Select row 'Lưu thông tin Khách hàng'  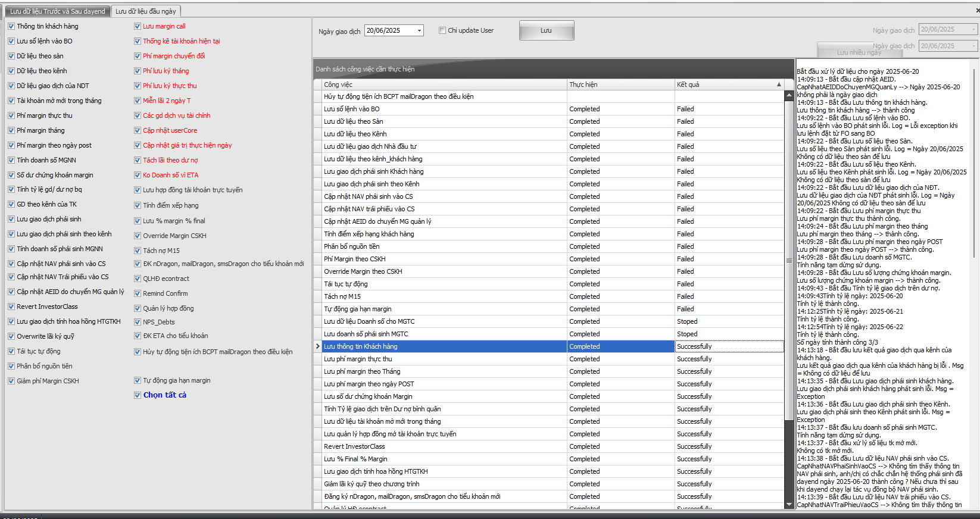548,346
